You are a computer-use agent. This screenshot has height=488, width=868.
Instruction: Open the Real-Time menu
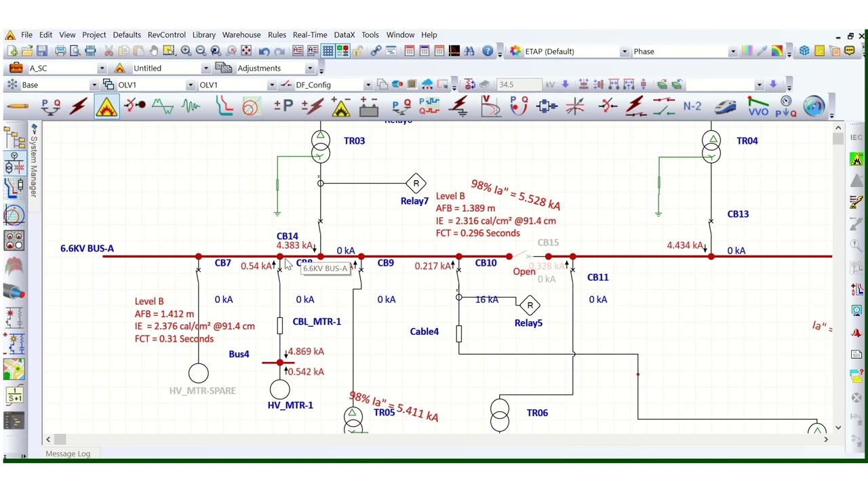click(310, 35)
